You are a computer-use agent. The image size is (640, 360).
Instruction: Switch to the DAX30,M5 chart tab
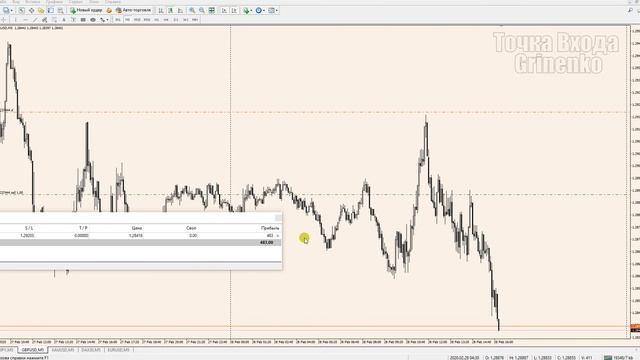tap(91, 350)
